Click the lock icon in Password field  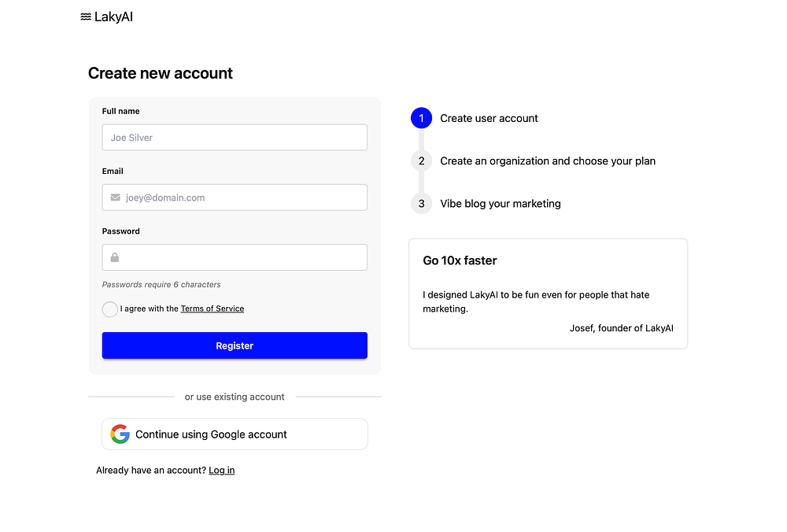pyautogui.click(x=115, y=257)
